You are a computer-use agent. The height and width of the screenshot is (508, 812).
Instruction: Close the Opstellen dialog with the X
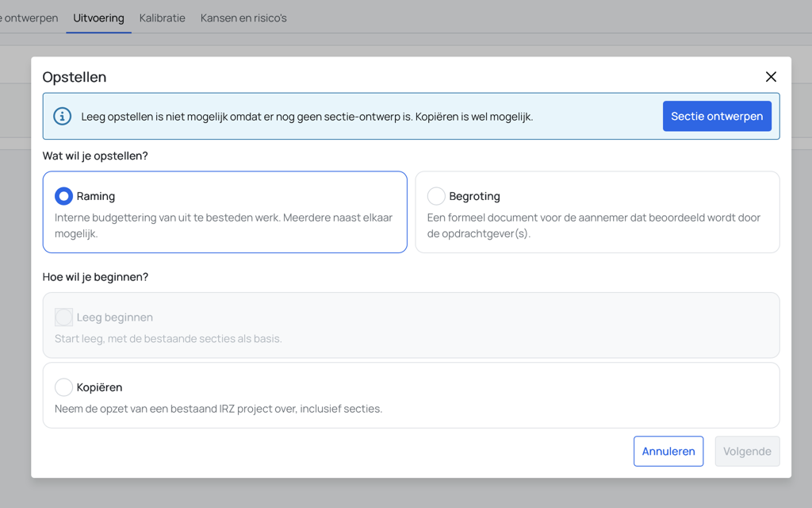click(x=771, y=77)
